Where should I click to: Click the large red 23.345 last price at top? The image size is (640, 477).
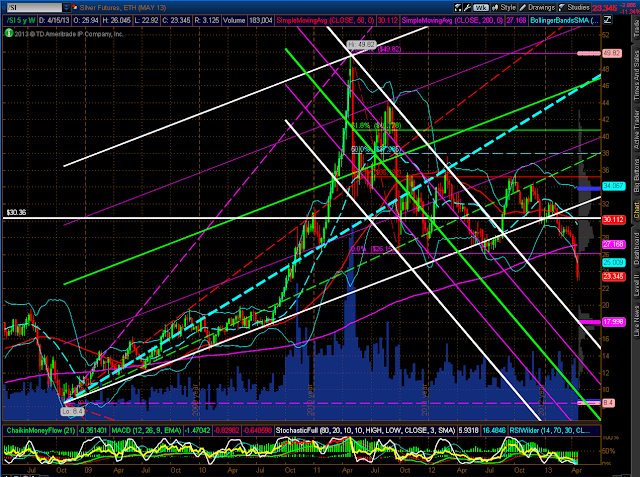(x=605, y=8)
